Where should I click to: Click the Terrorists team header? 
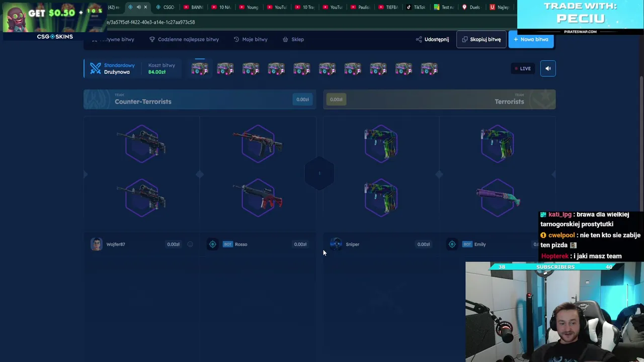tap(439, 100)
